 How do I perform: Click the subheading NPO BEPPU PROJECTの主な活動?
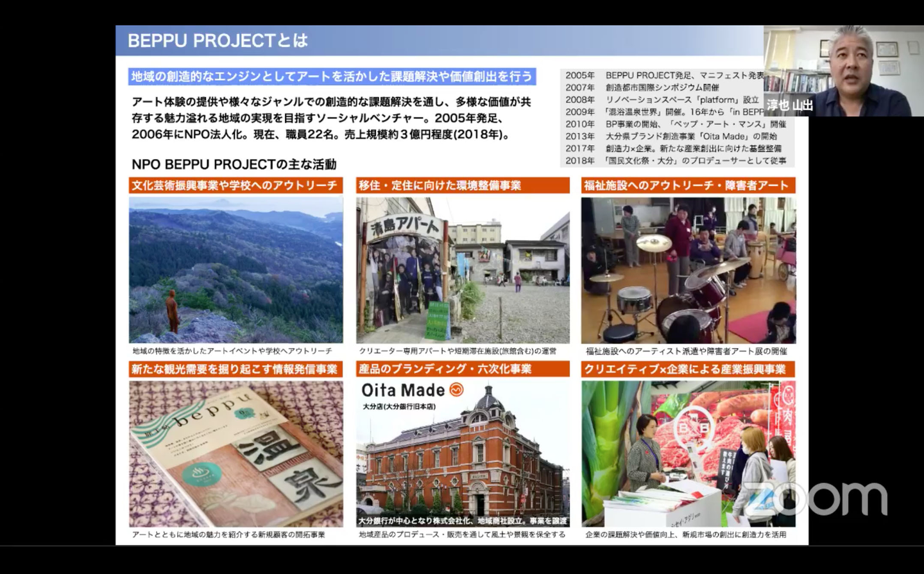pos(234,164)
